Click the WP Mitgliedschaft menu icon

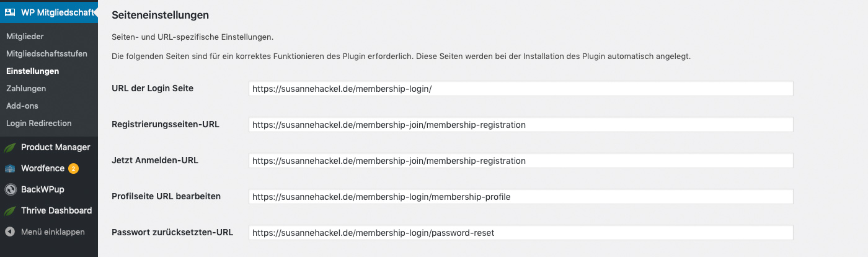pyautogui.click(x=11, y=12)
